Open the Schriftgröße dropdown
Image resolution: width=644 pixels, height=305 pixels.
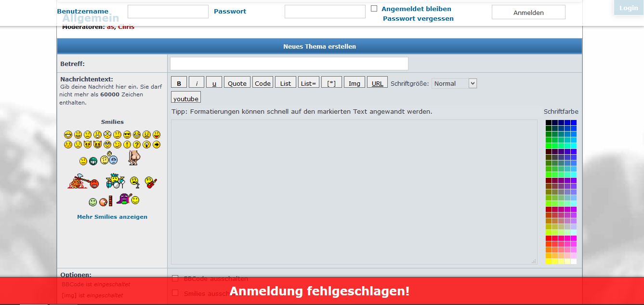tap(454, 83)
